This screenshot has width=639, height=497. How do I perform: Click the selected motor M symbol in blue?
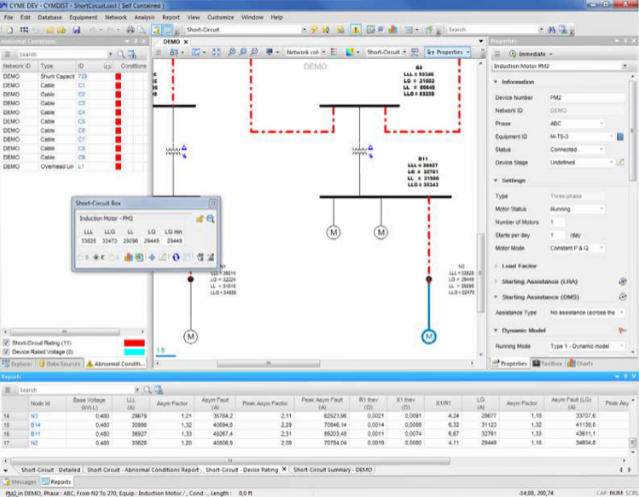429,336
